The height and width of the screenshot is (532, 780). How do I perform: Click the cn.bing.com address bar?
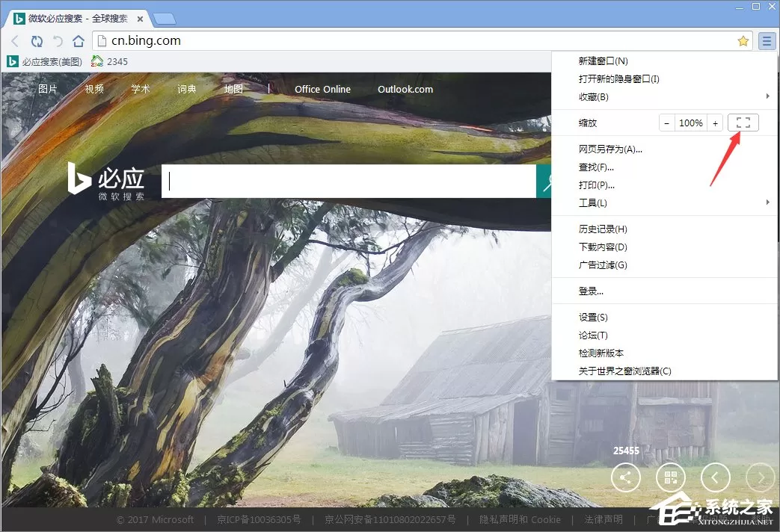click(418, 41)
